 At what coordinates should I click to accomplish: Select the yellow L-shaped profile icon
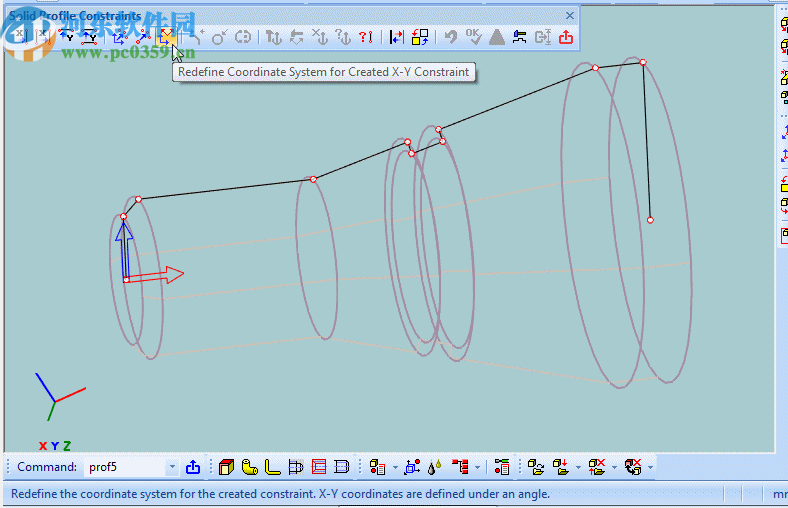point(272,467)
